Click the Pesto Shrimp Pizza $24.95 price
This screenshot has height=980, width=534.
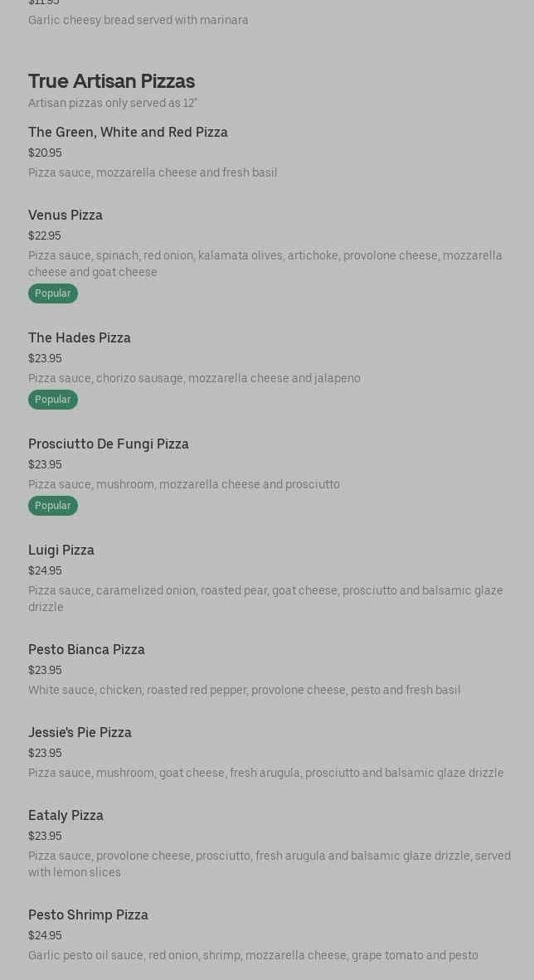(x=45, y=936)
